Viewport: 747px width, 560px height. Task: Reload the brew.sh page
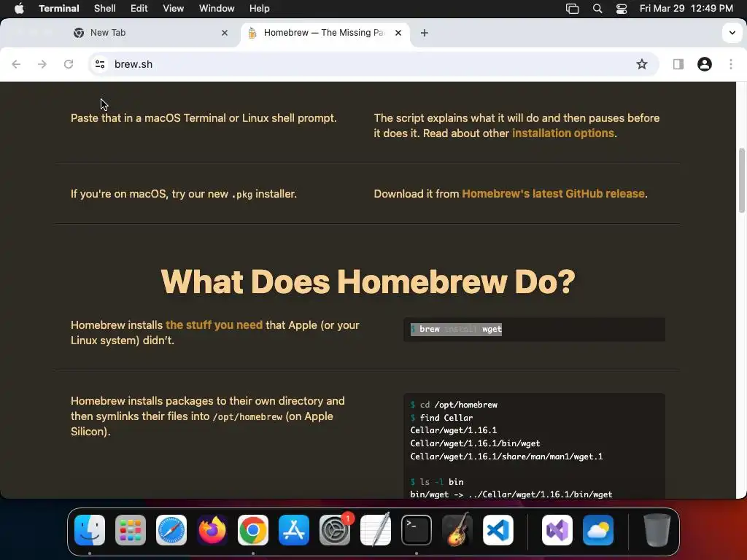point(69,64)
